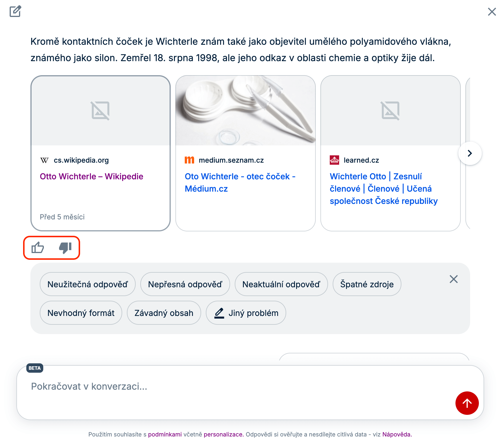Mark answer as 'Neaktuální odpověď'
Viewport: 504px width, 447px height.
pos(281,284)
